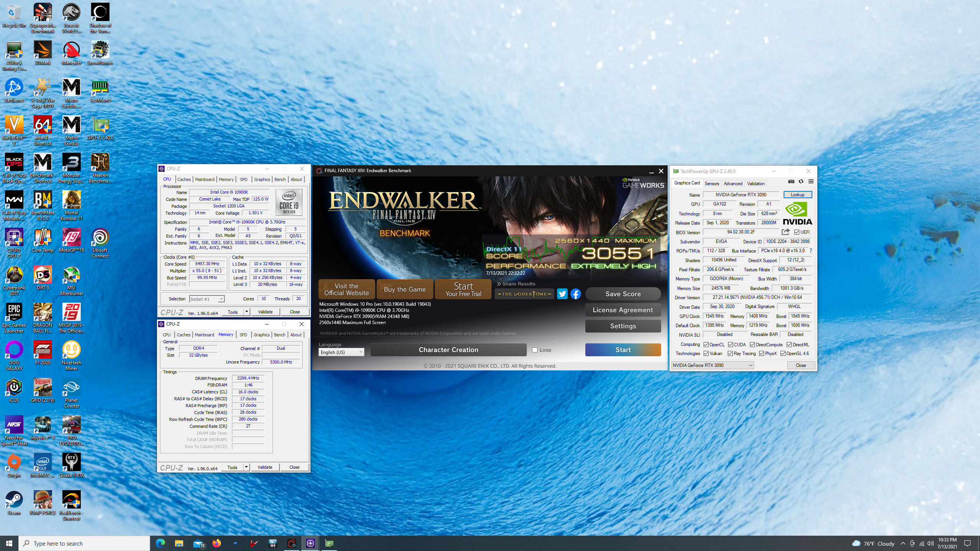Open Socket #1 selection dropdown
This screenshot has height=551, width=980.
[207, 299]
